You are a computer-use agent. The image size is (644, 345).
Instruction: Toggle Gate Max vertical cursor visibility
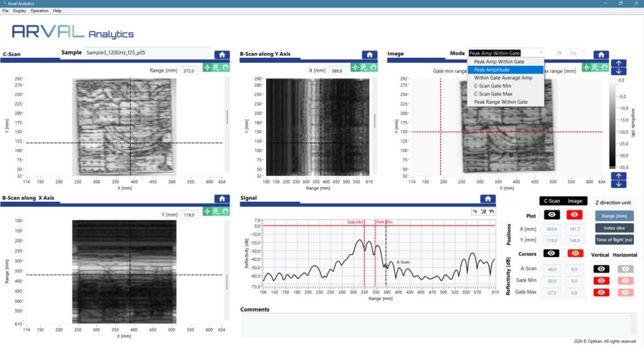[601, 292]
